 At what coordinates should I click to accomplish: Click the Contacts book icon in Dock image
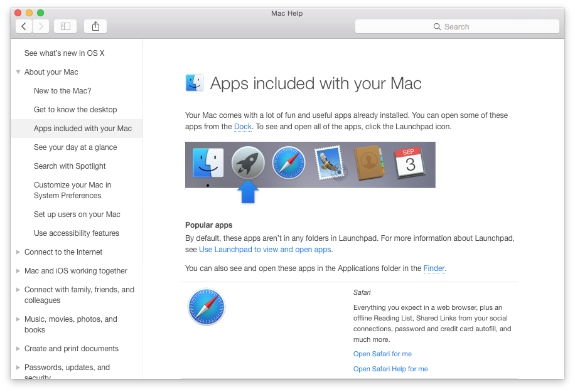tap(369, 162)
